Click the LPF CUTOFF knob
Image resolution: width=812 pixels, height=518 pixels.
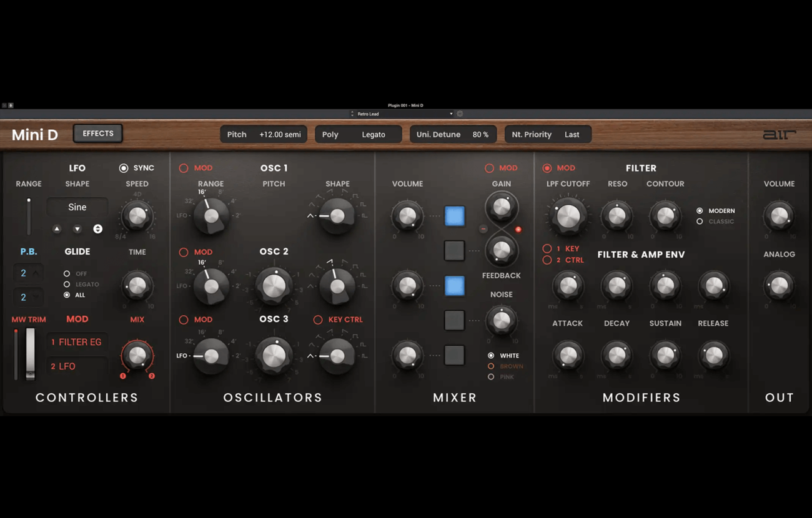[x=568, y=216]
